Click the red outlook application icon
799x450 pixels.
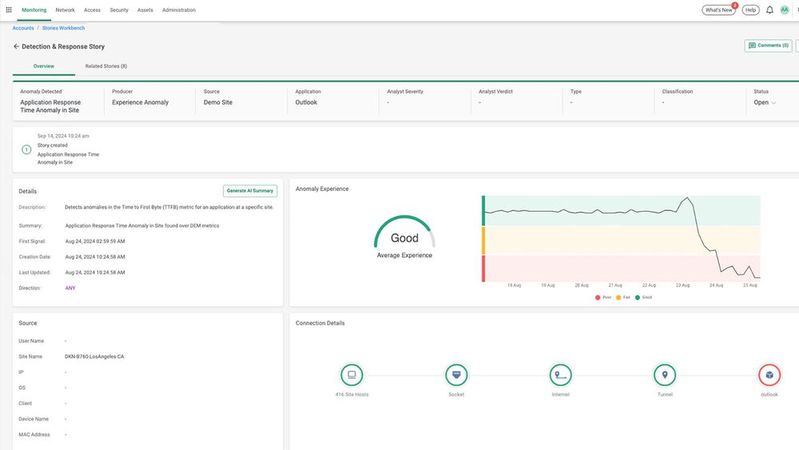coord(769,375)
